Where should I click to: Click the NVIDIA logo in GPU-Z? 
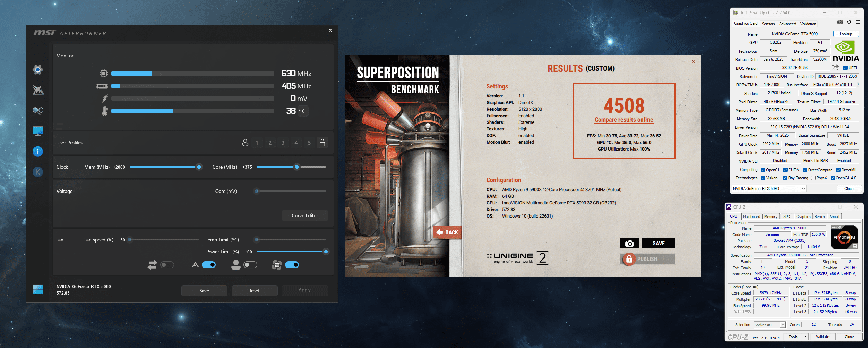coord(846,51)
